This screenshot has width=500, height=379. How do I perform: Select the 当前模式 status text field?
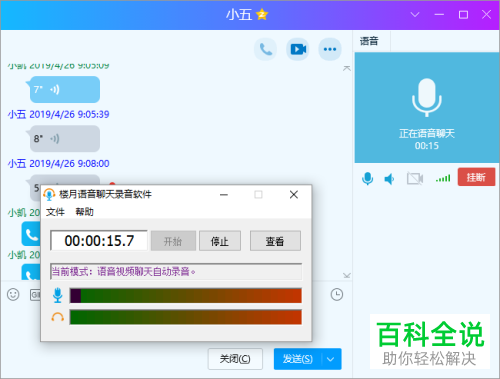176,271
